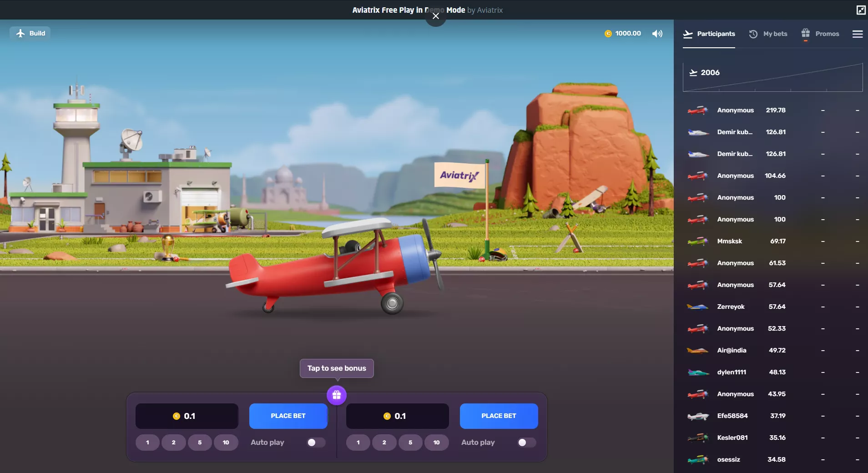The height and width of the screenshot is (473, 868).
Task: Click the plane icon beside round 2006
Action: click(x=692, y=72)
